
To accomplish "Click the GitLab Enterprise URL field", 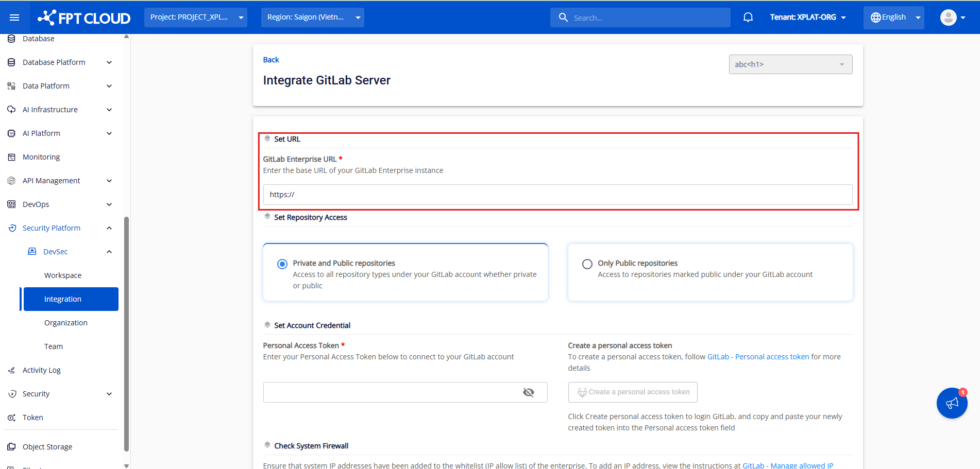I will tap(557, 195).
